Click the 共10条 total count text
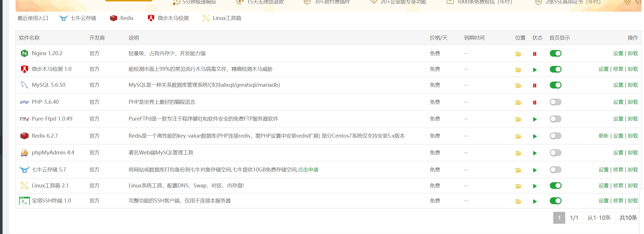Viewport: 644px width, 234px height. tap(628, 218)
